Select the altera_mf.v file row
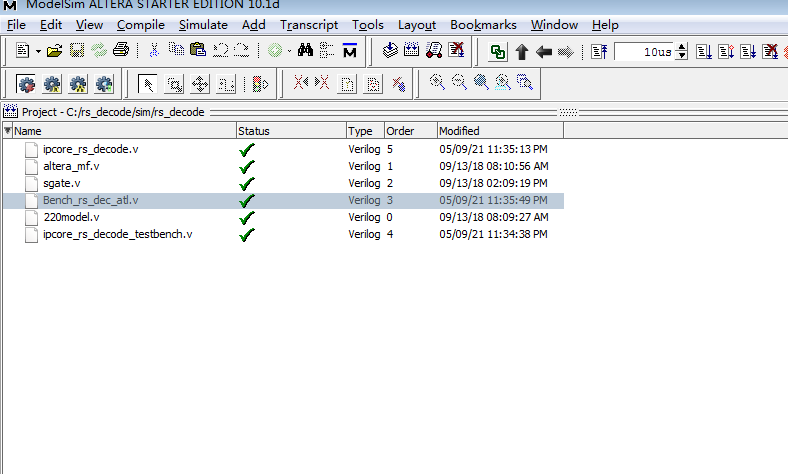Image resolution: width=788 pixels, height=474 pixels. pos(283,166)
